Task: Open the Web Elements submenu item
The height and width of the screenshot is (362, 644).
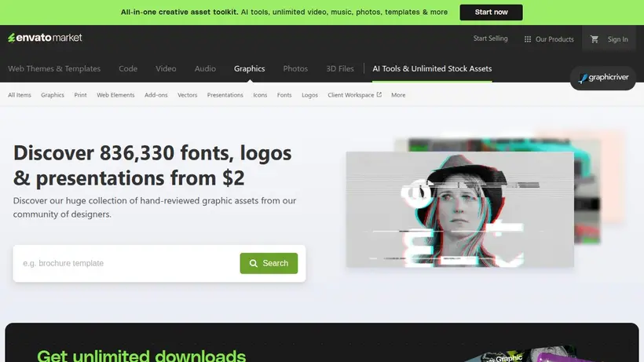Action: tap(115, 95)
